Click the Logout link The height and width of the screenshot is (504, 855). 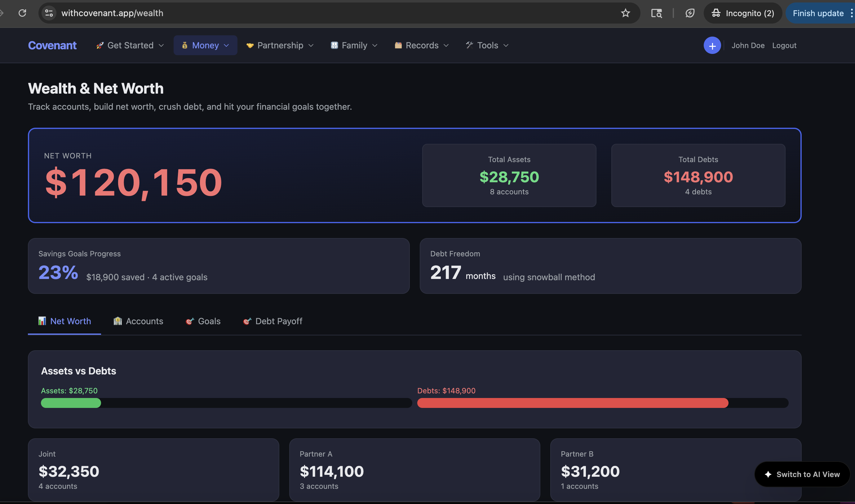[x=784, y=46]
